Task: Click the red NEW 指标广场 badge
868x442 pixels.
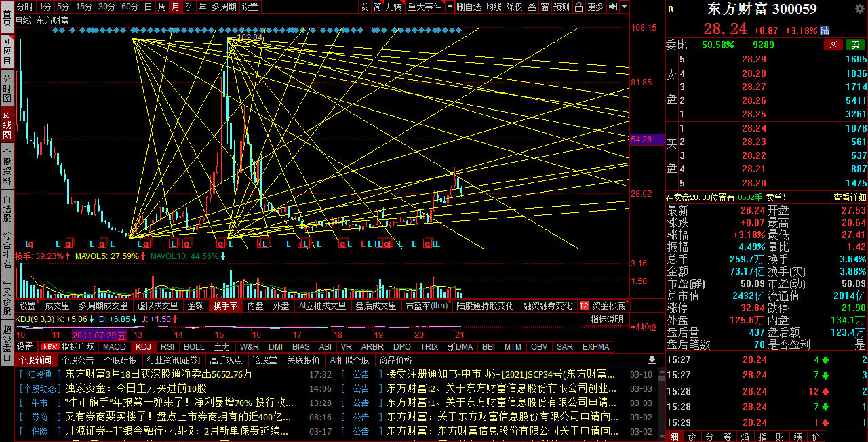Action: click(x=50, y=347)
